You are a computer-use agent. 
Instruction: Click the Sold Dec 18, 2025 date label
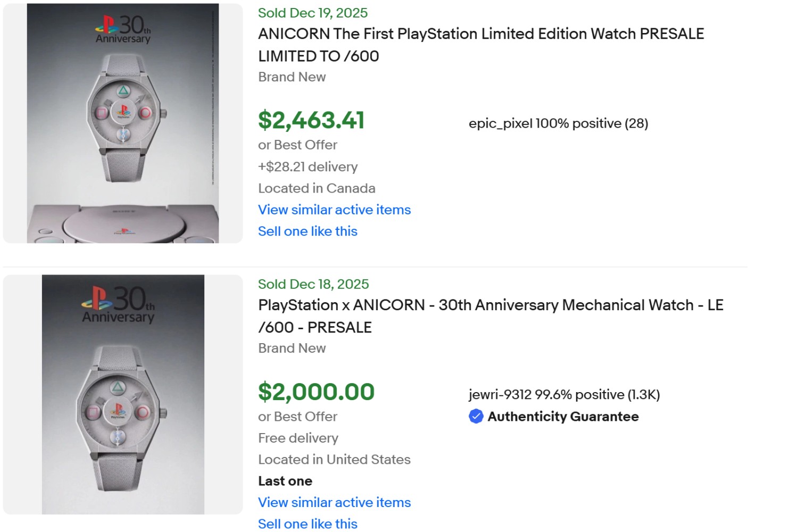[313, 284]
